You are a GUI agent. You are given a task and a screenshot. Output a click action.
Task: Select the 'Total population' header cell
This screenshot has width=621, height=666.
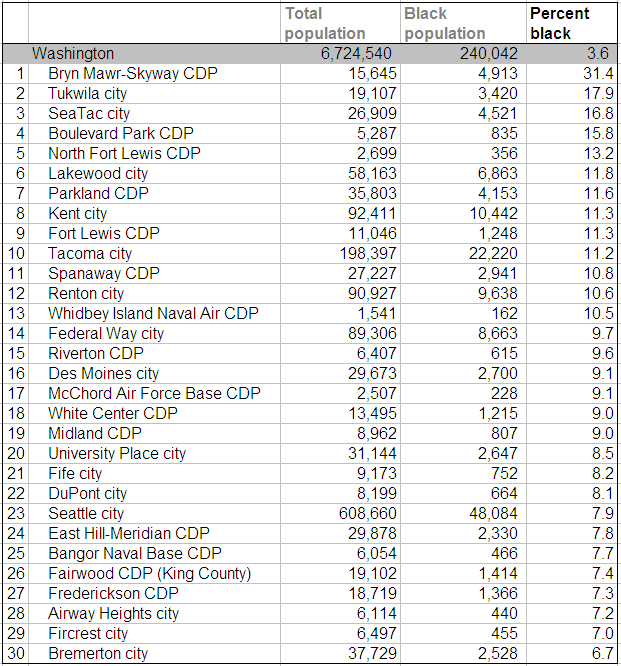[x=340, y=23]
